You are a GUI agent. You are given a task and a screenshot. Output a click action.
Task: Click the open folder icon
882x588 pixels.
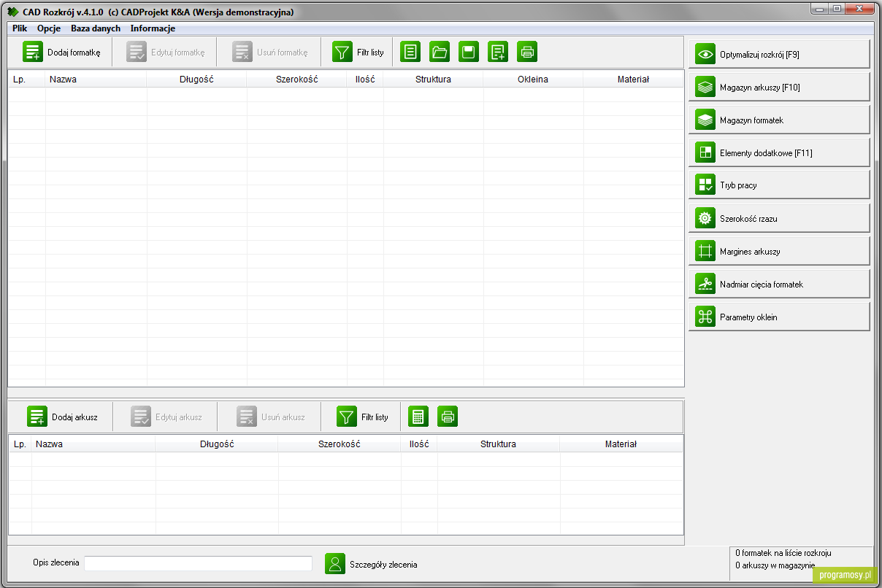coord(440,52)
